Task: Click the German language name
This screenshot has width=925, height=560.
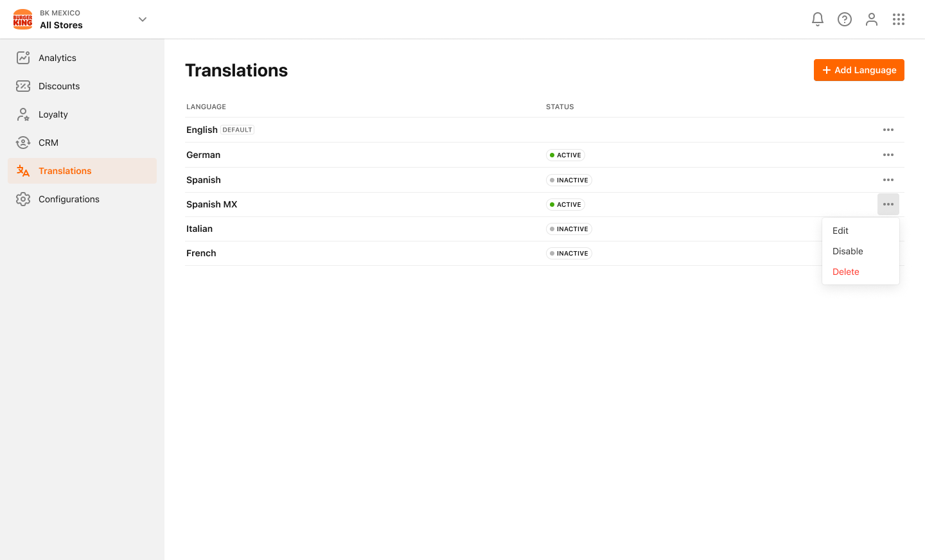Action: 203,155
